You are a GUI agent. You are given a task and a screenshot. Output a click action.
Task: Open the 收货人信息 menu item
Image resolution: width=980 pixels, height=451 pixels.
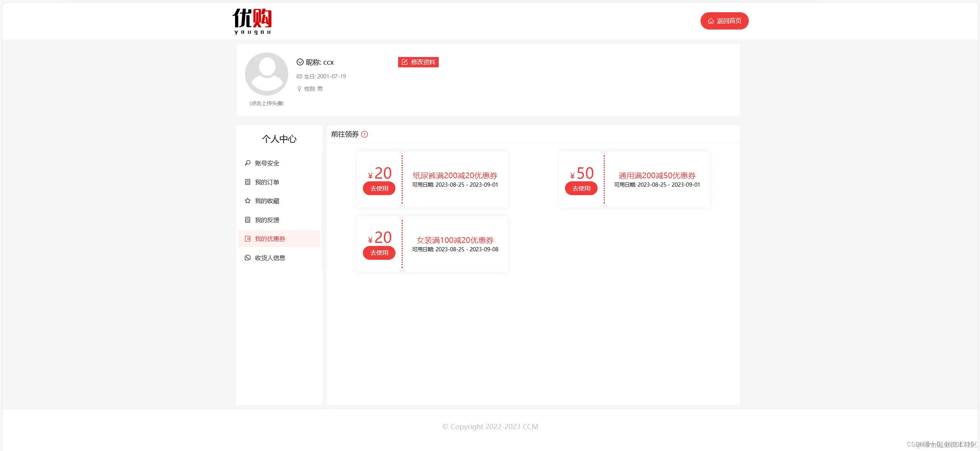pos(270,258)
